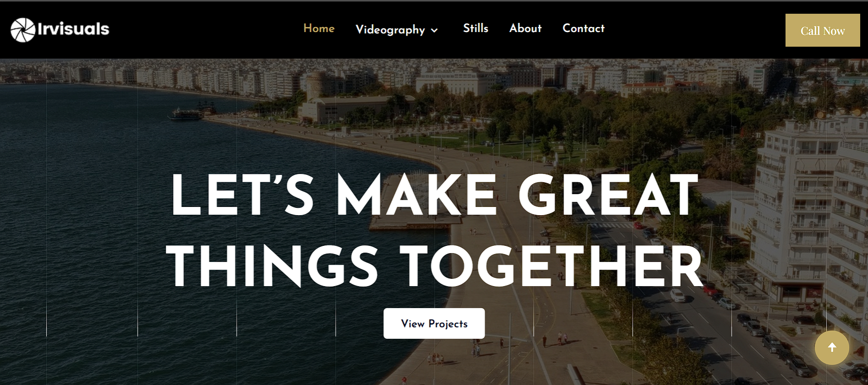The image size is (868, 385).
Task: Navigate to the About page
Action: 525,28
